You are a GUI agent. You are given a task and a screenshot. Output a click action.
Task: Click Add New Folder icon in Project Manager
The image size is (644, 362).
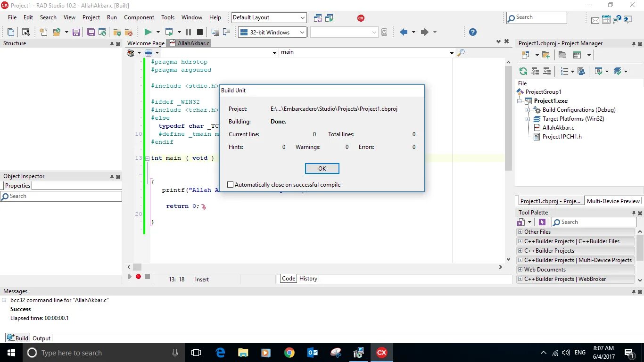click(x=546, y=55)
